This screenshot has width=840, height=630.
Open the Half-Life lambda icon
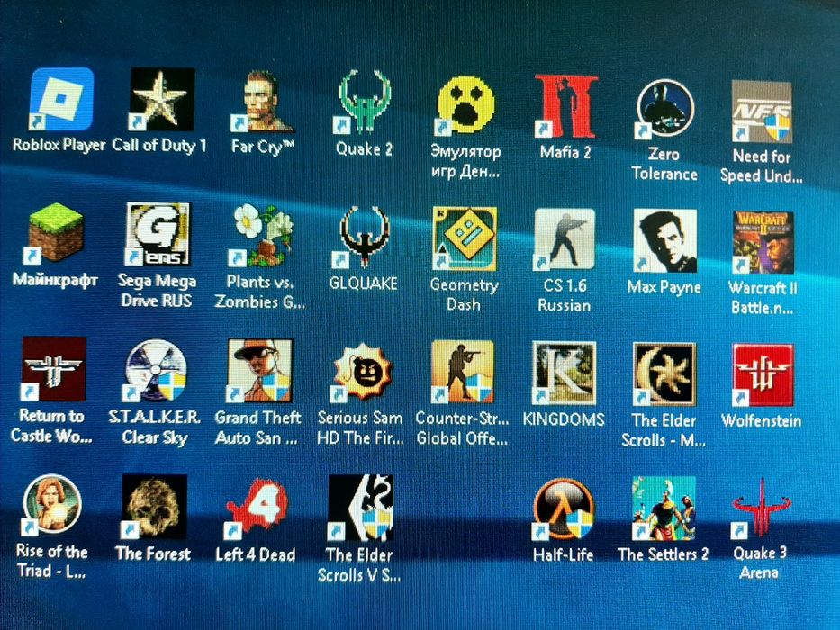coord(564,508)
